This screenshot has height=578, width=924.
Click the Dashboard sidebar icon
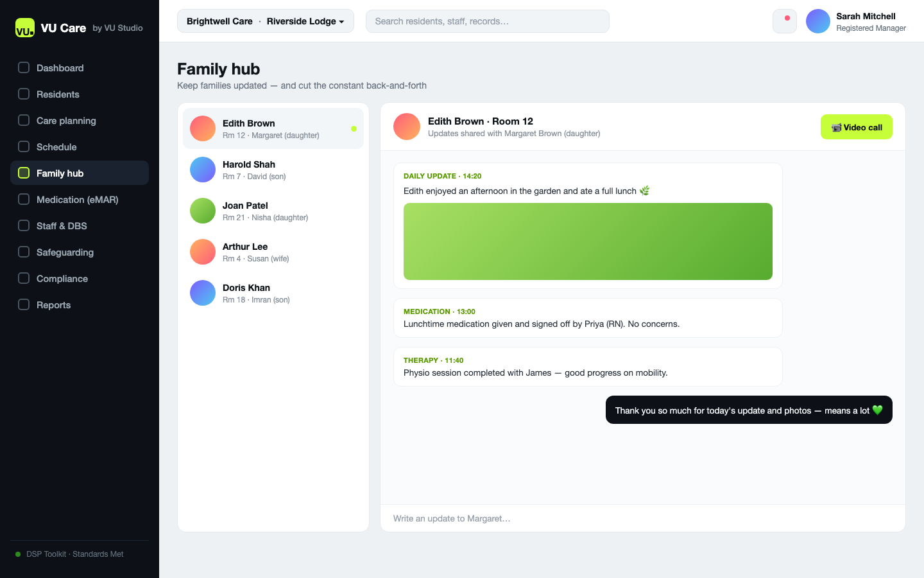[24, 67]
